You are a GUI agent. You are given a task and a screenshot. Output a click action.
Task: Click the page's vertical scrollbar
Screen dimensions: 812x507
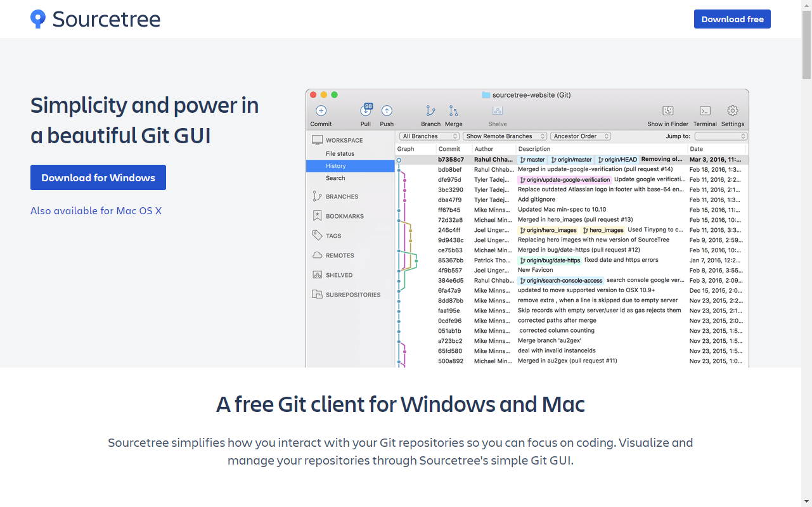(806, 253)
